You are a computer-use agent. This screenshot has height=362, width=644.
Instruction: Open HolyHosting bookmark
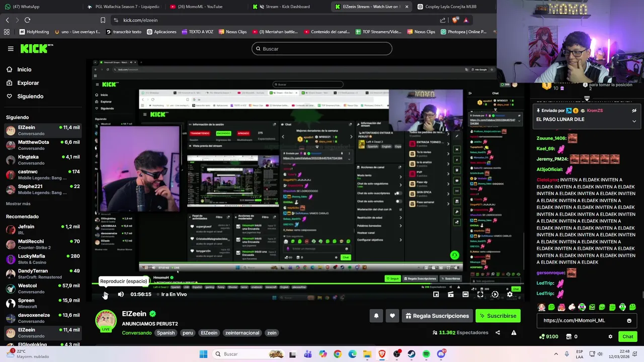tap(34, 32)
